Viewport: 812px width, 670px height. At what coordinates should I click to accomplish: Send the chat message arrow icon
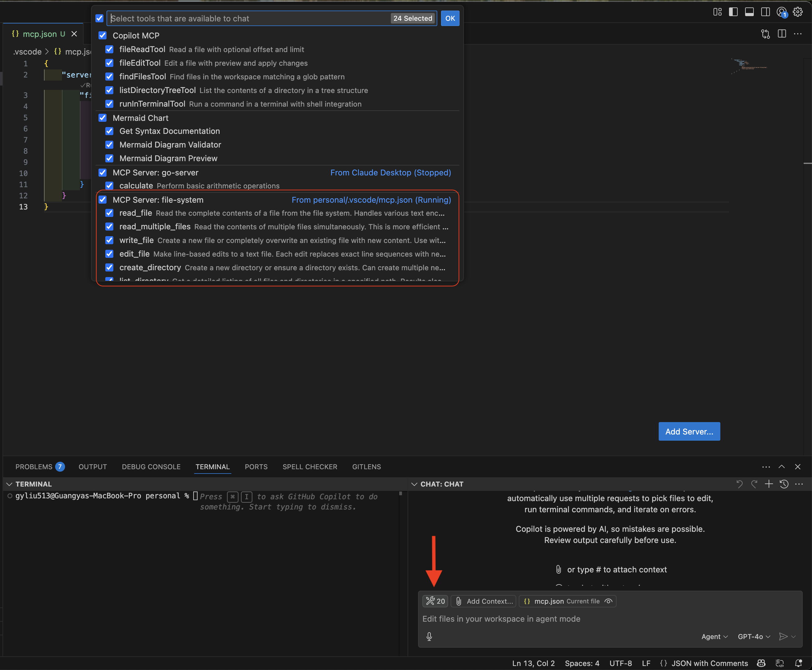[783, 637]
